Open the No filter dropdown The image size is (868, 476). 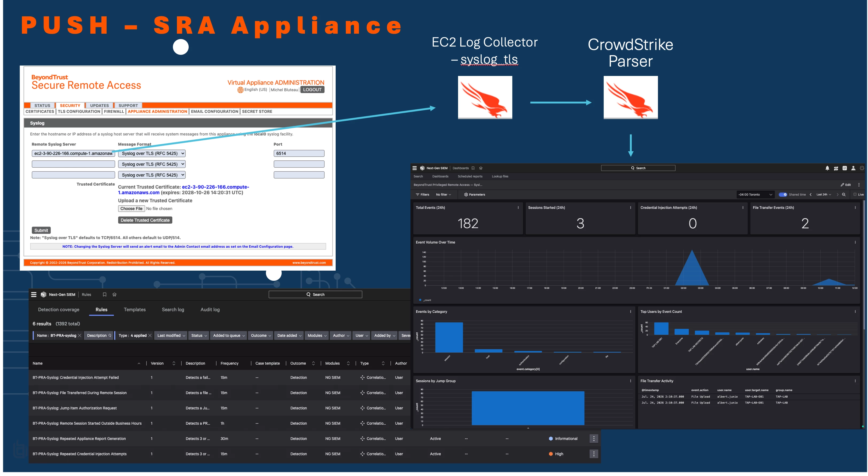443,194
